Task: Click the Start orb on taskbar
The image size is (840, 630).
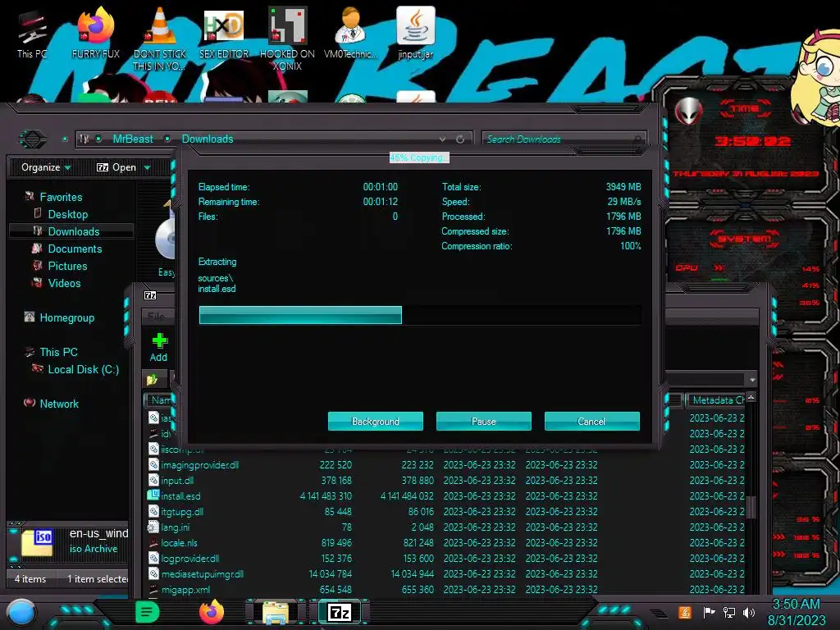Action: coord(21,612)
